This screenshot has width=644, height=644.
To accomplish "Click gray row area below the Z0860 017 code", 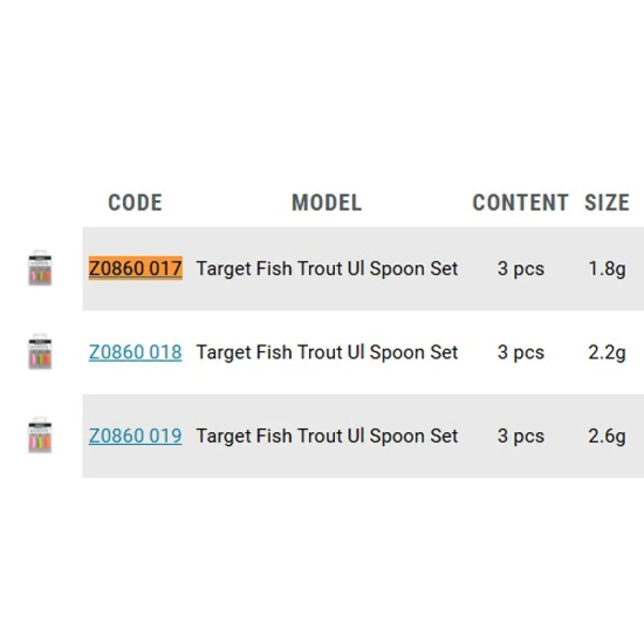I will click(x=135, y=296).
